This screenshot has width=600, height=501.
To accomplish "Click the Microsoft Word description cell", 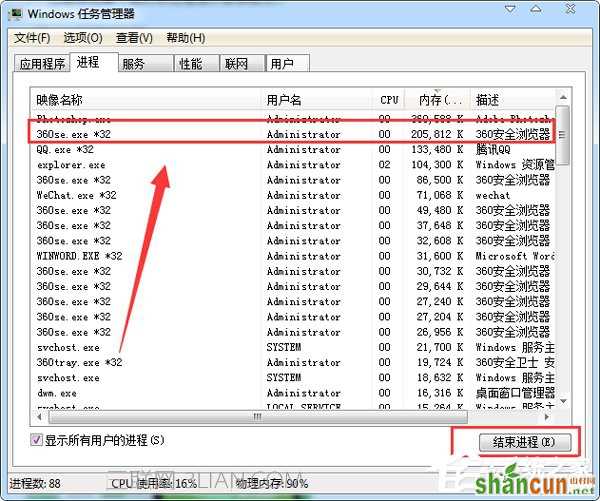I will point(515,256).
